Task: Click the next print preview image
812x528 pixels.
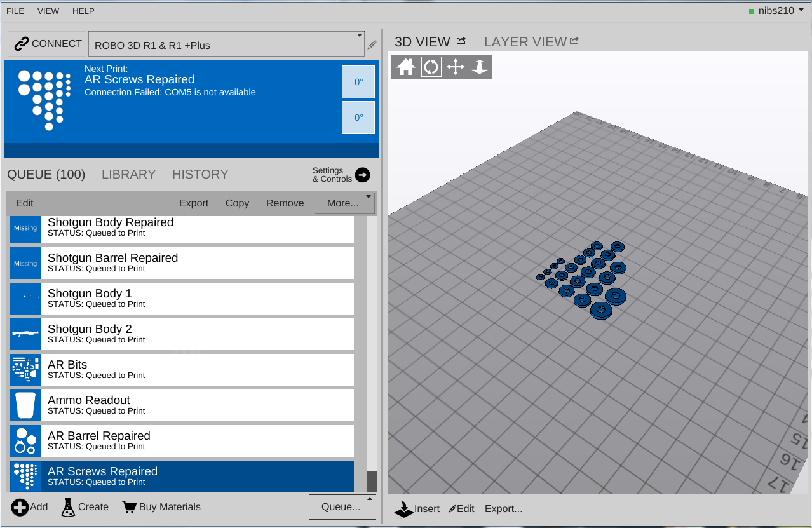Action: tap(44, 99)
